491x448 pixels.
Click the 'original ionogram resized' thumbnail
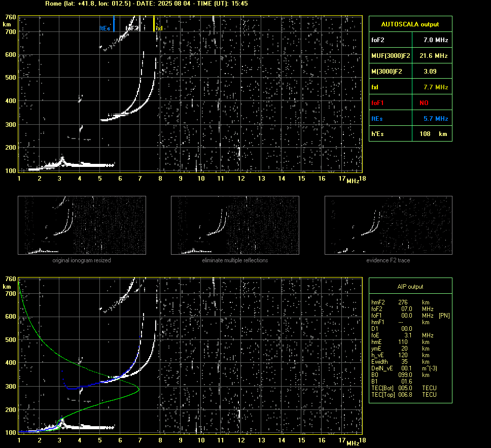[x=82, y=225]
